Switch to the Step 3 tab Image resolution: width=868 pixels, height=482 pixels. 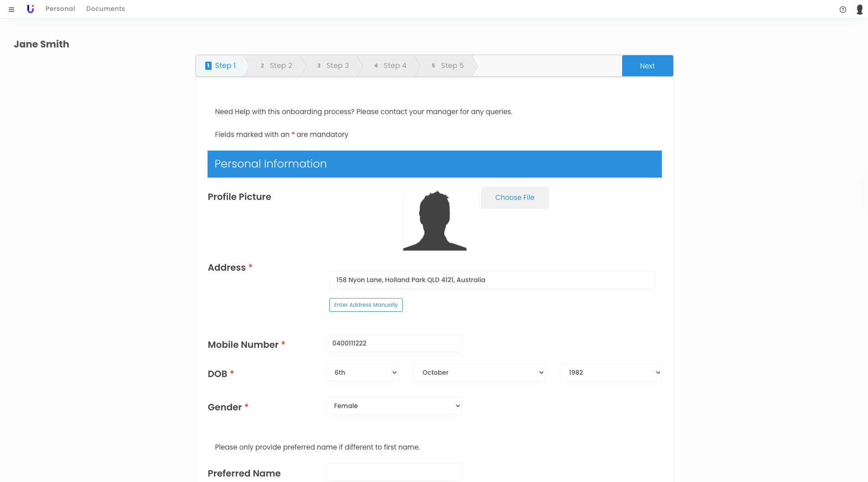click(x=333, y=66)
